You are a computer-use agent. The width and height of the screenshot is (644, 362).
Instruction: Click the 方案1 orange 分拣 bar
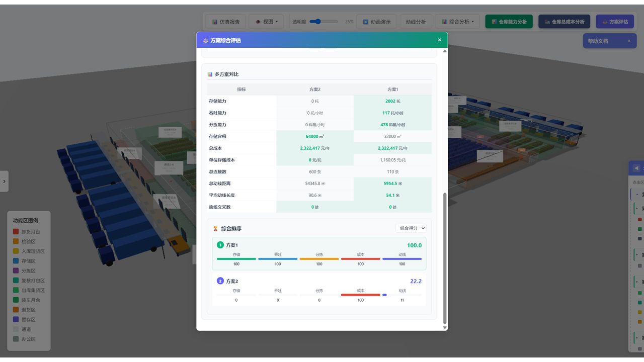pyautogui.click(x=319, y=259)
